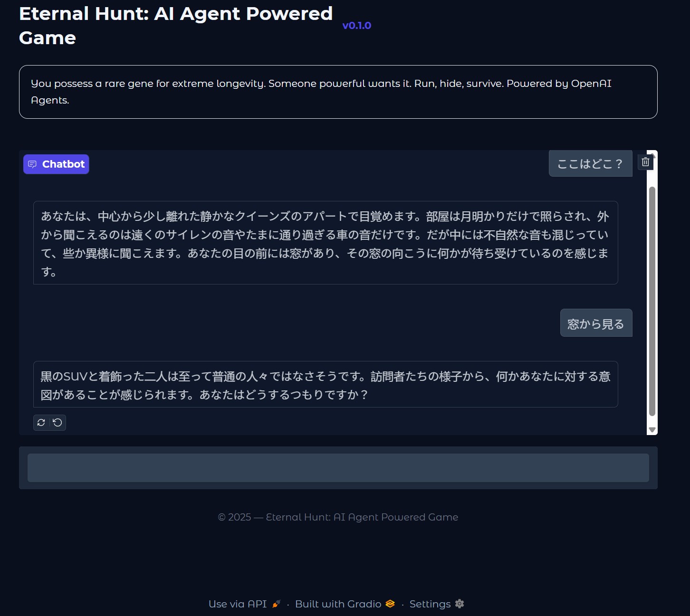Click the Gradio logo icon in footer
The width and height of the screenshot is (690, 616).
(x=390, y=604)
